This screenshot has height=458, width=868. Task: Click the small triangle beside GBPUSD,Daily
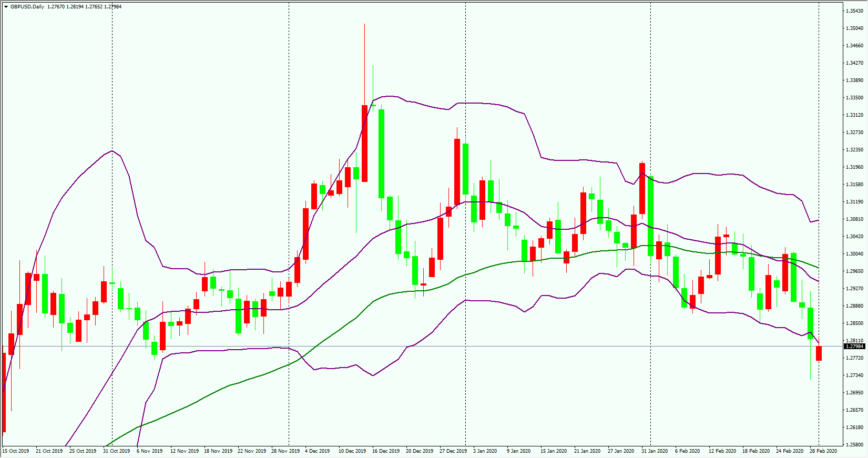point(6,7)
